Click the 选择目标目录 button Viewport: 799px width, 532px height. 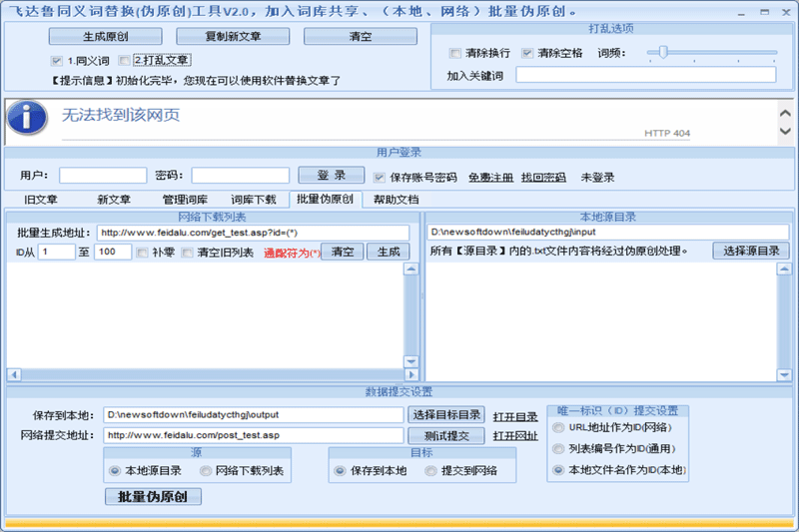(446, 415)
